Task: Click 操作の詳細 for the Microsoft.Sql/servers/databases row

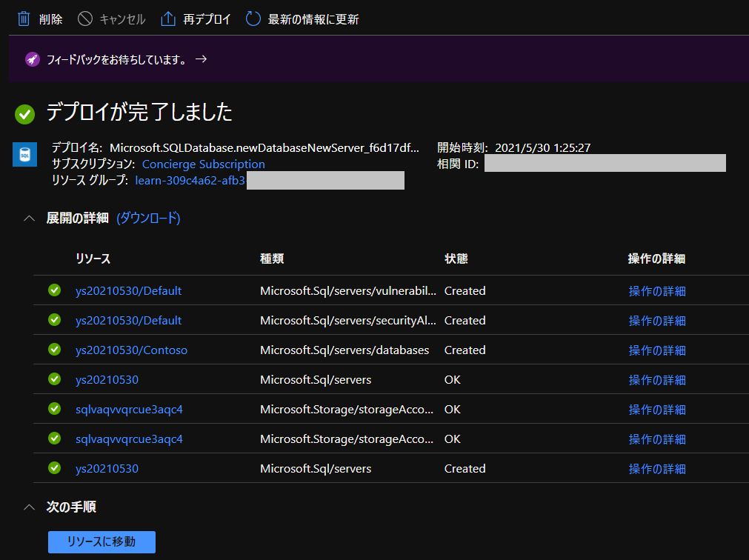Action: pos(657,350)
